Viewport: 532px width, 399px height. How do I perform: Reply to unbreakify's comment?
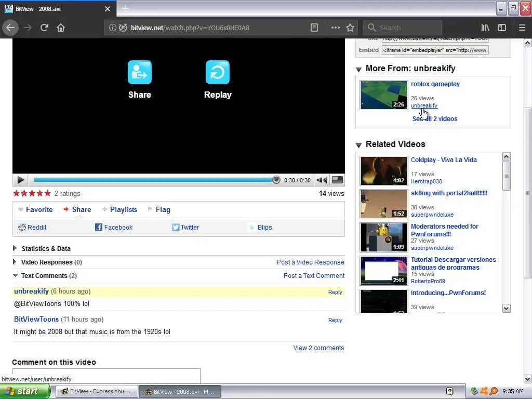point(335,292)
